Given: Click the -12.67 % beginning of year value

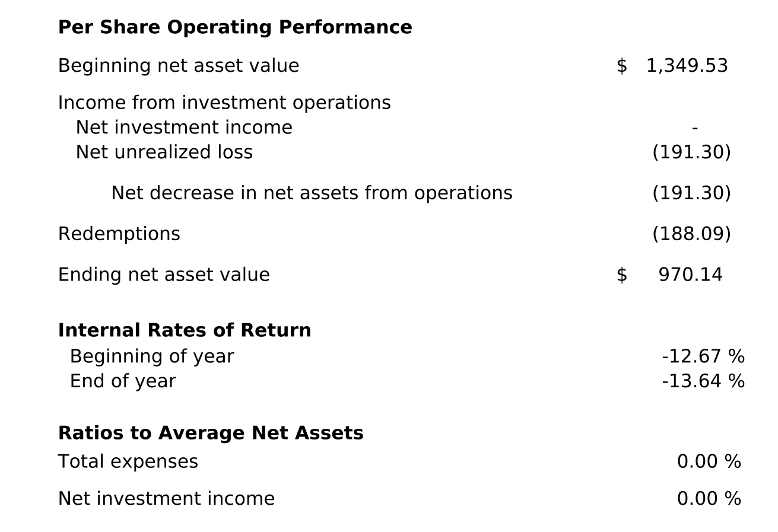Looking at the screenshot, I should 703,356.
